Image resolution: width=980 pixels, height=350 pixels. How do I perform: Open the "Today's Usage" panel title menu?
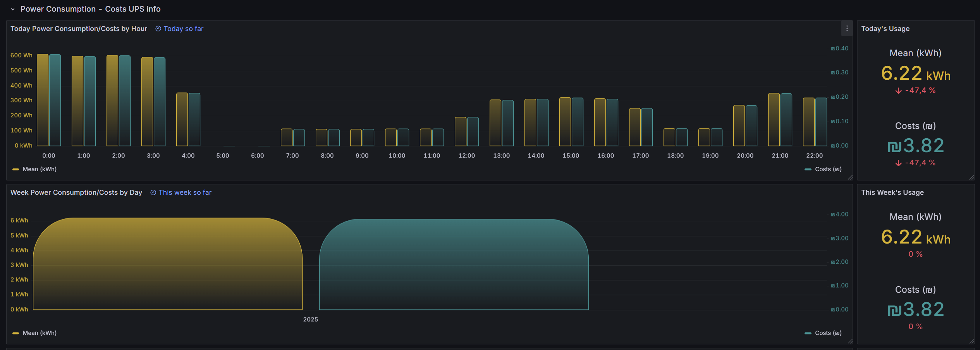pos(885,29)
